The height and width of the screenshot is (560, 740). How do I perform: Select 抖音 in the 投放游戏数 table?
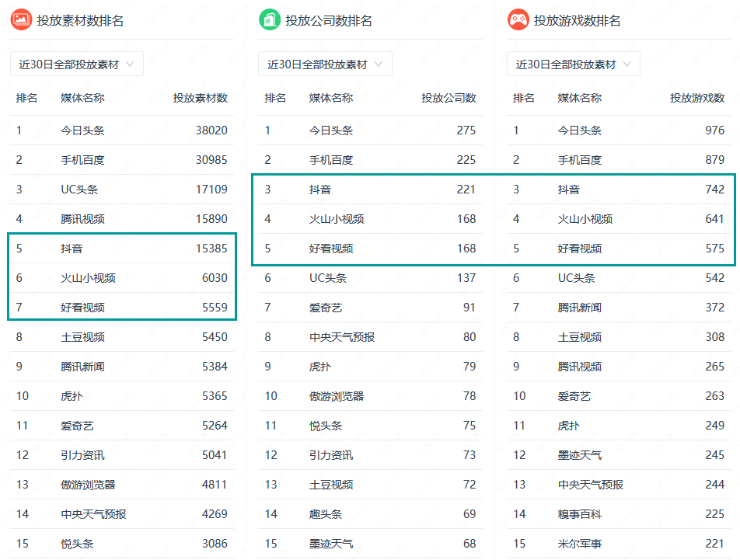coord(569,190)
